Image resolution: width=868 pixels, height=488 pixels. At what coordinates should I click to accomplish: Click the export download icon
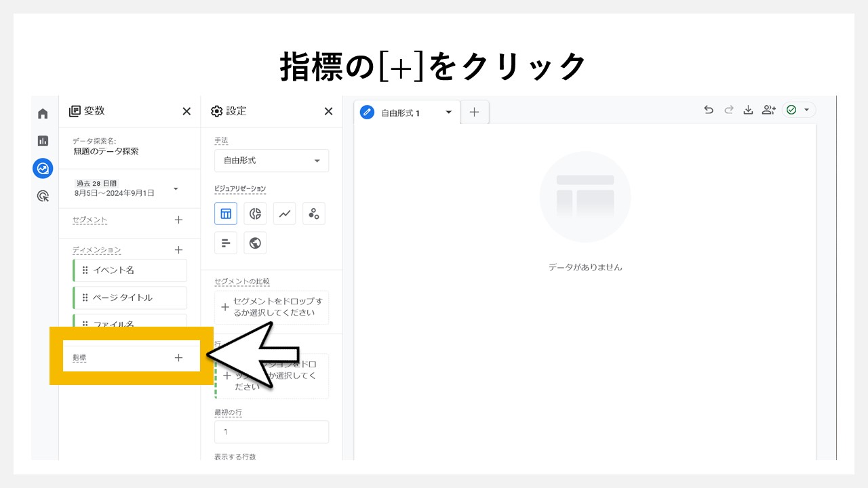[x=748, y=109]
